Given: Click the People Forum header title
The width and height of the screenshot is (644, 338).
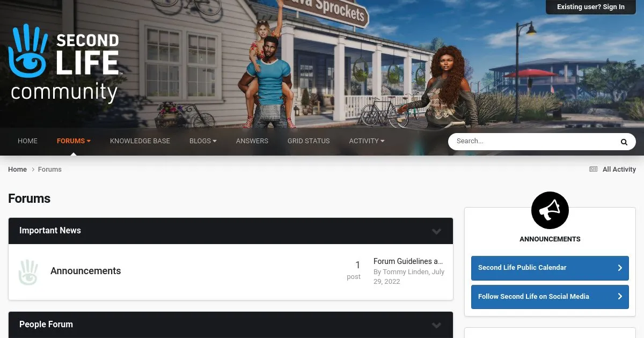Looking at the screenshot, I should point(46,325).
